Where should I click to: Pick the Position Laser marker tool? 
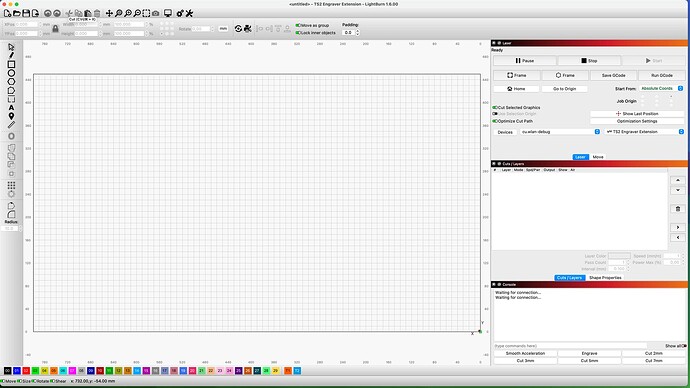11,116
